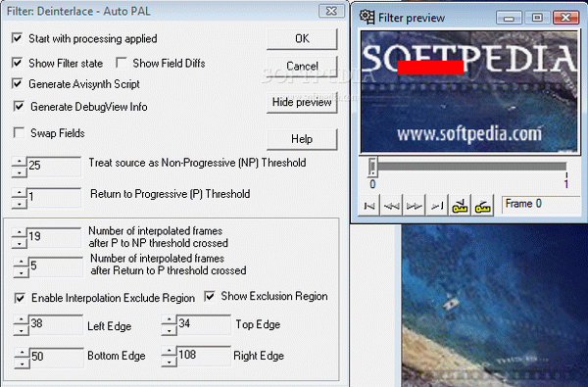The width and height of the screenshot is (588, 387).
Task: Increase the NP Threshold value
Action: 19,162
